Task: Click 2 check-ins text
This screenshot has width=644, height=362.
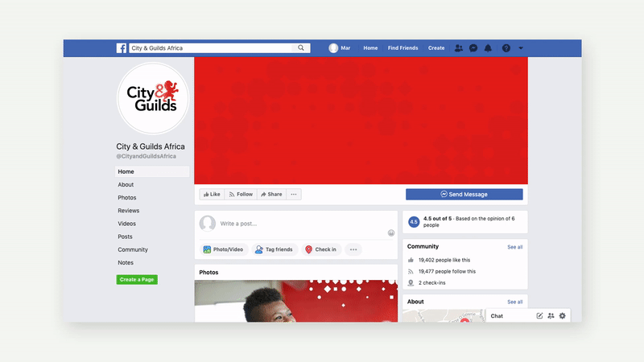Action: click(x=432, y=283)
